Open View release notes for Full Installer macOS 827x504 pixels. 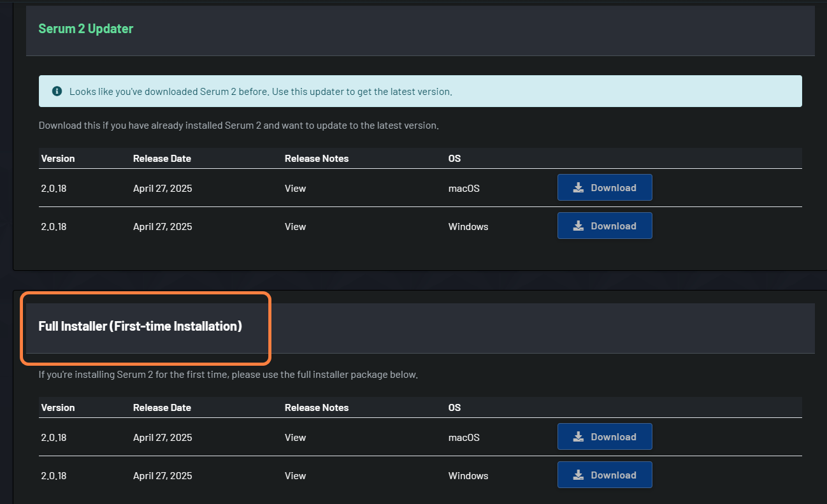coord(295,438)
